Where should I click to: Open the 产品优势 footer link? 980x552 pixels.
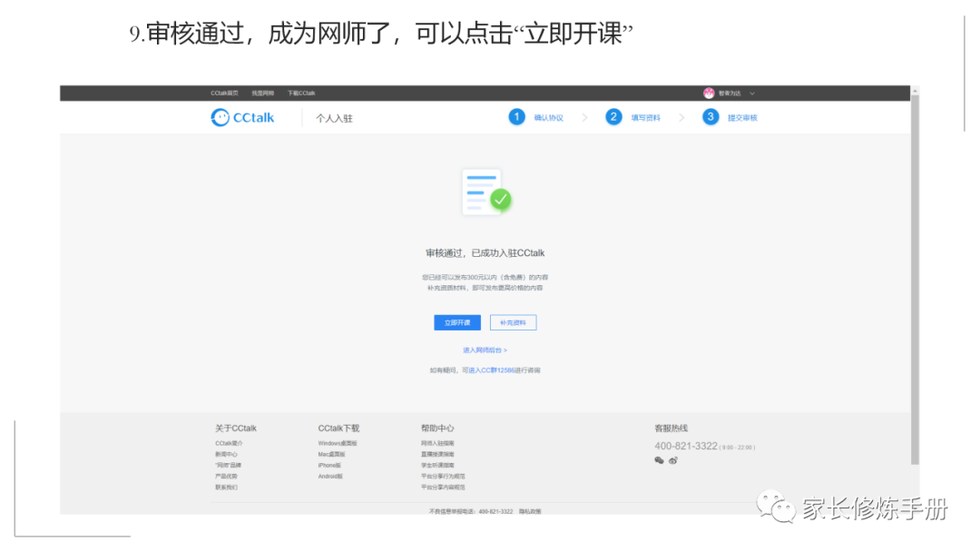226,477
